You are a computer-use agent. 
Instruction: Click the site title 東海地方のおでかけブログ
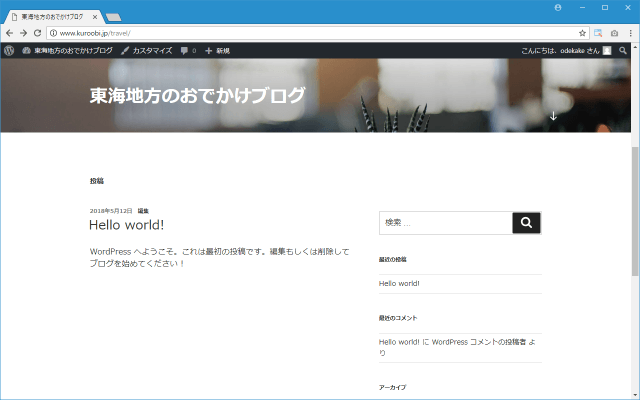point(197,95)
